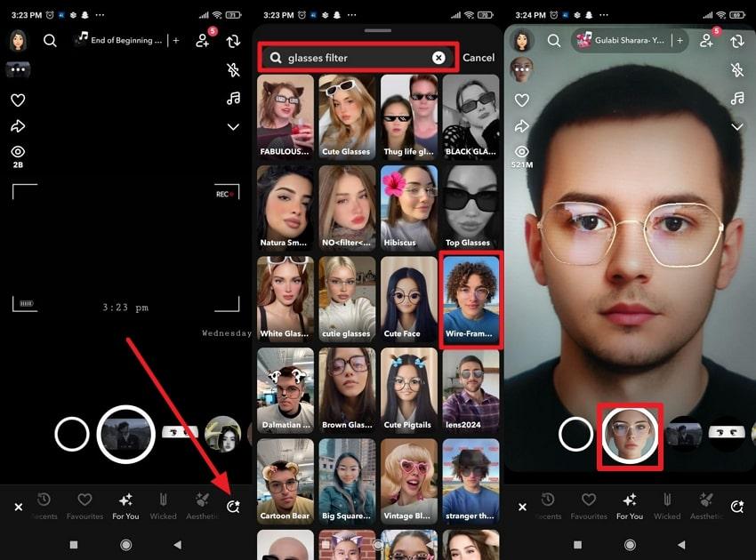Focus the glasses filter search field

click(358, 58)
